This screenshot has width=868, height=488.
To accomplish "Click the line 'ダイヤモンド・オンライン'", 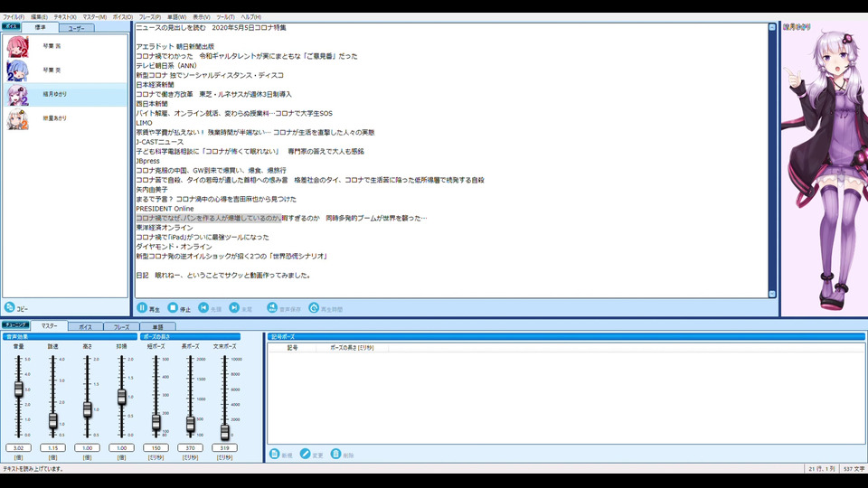I will (174, 247).
